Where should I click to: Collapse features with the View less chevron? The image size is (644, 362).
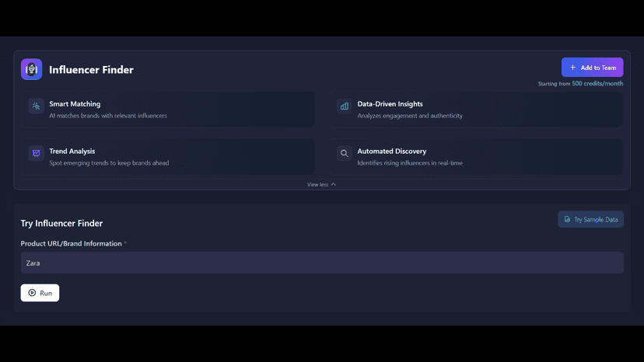(x=334, y=184)
